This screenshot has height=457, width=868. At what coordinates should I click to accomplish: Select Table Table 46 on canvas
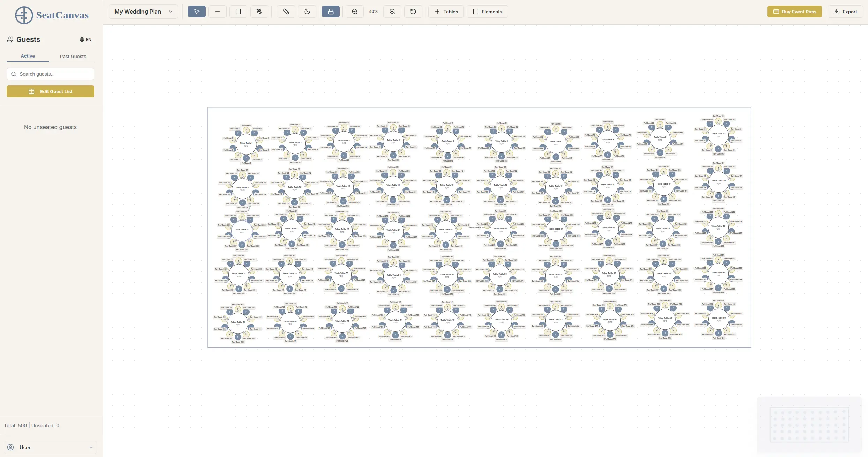(502, 321)
